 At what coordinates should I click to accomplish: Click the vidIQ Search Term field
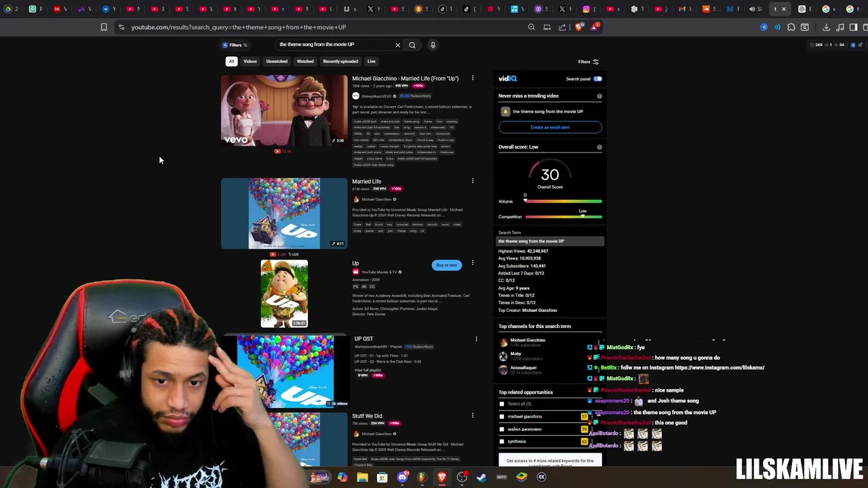(x=550, y=241)
